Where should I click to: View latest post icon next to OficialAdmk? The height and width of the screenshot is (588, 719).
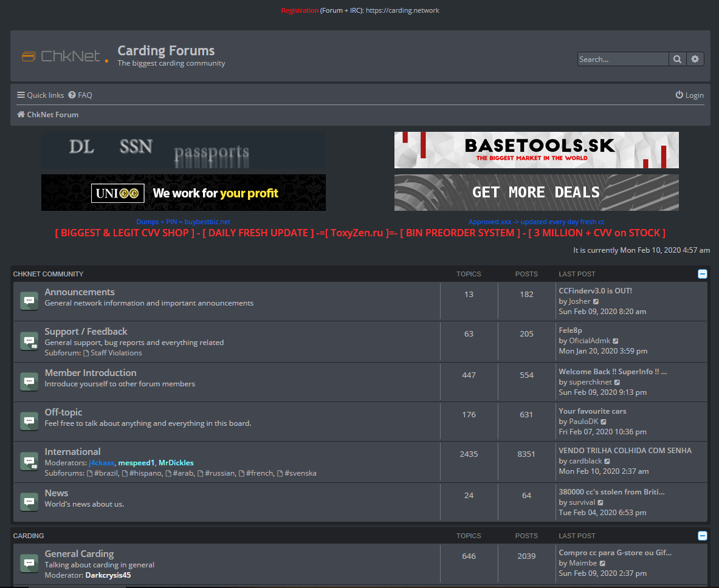(x=615, y=341)
